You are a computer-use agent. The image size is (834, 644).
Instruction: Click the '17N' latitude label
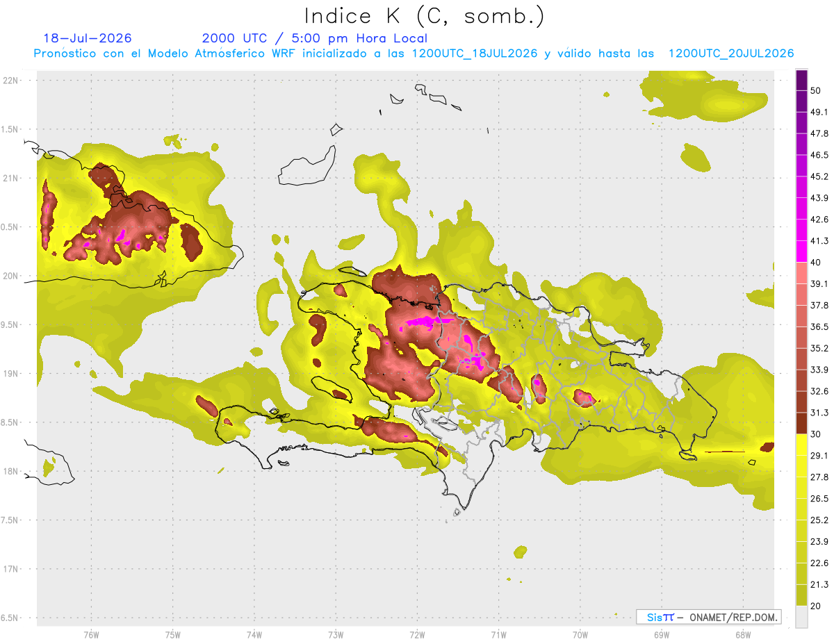[x=10, y=570]
